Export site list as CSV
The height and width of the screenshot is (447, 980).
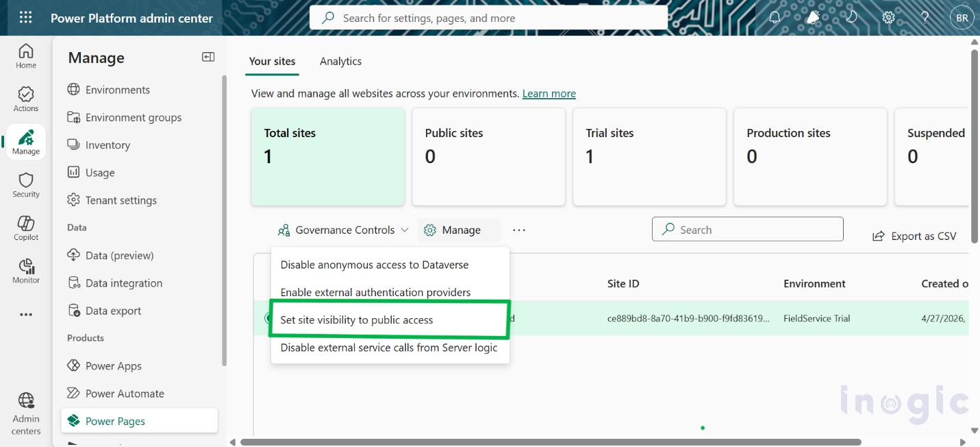tap(914, 236)
